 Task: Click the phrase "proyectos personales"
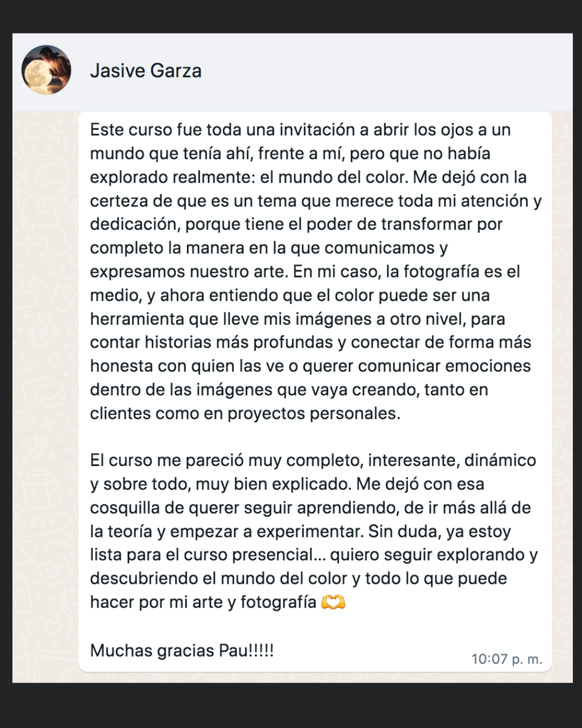pyautogui.click(x=314, y=414)
